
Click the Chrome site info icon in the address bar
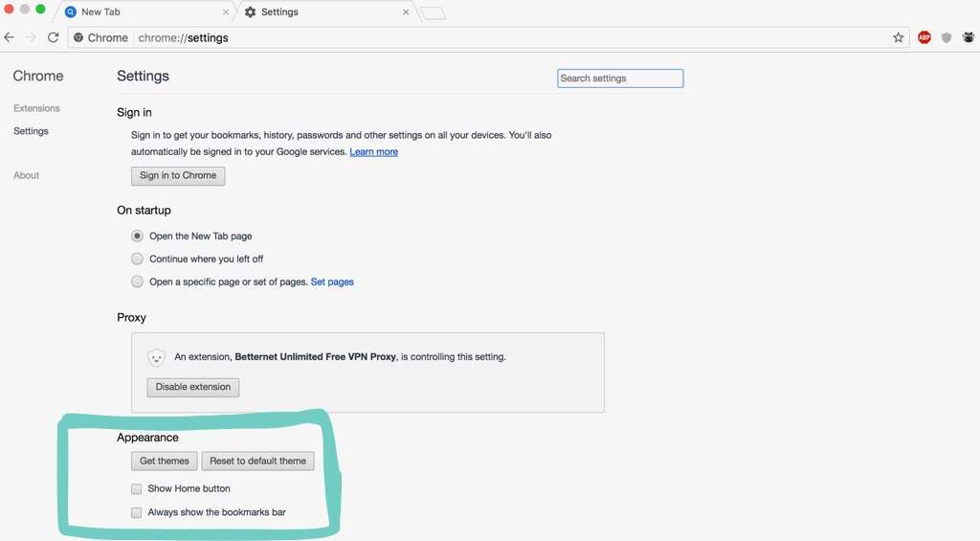[78, 37]
